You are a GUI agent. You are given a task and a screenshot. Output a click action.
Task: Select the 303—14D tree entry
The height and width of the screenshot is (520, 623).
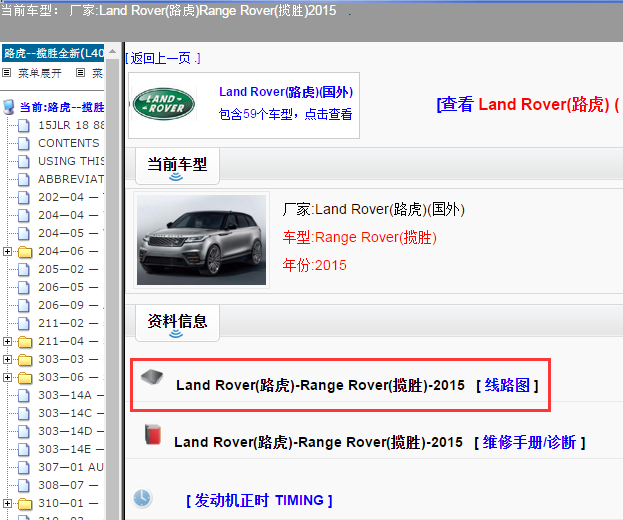71,431
